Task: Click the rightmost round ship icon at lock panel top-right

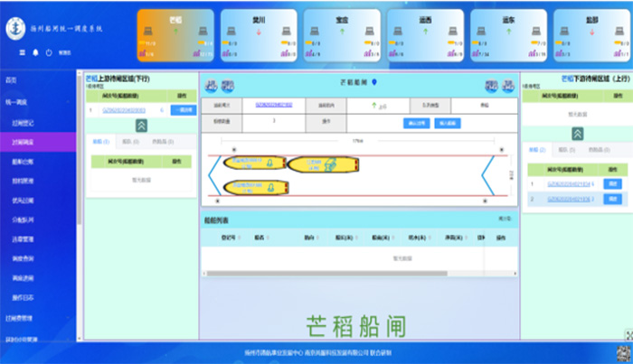Action: (507, 87)
